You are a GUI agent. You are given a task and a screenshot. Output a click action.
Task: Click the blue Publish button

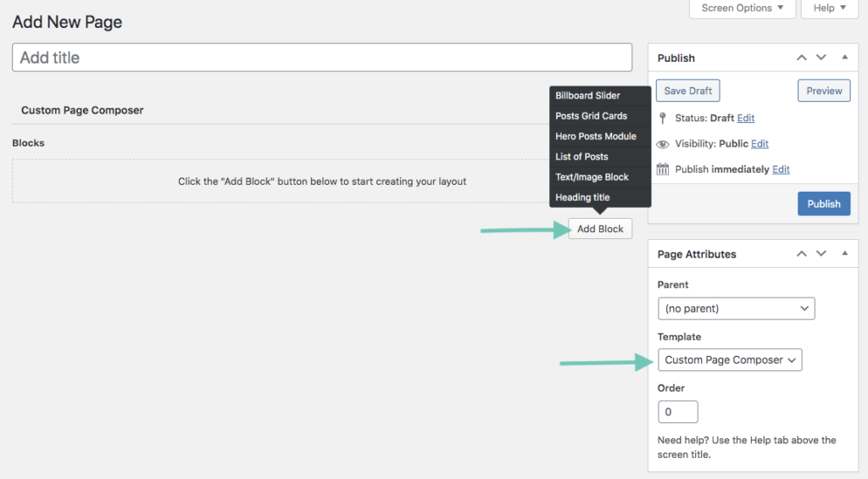point(824,203)
